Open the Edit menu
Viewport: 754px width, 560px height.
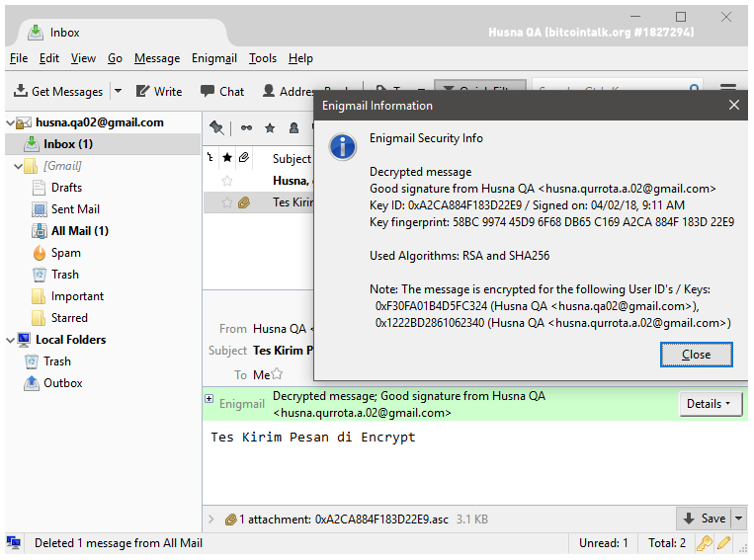click(x=49, y=58)
